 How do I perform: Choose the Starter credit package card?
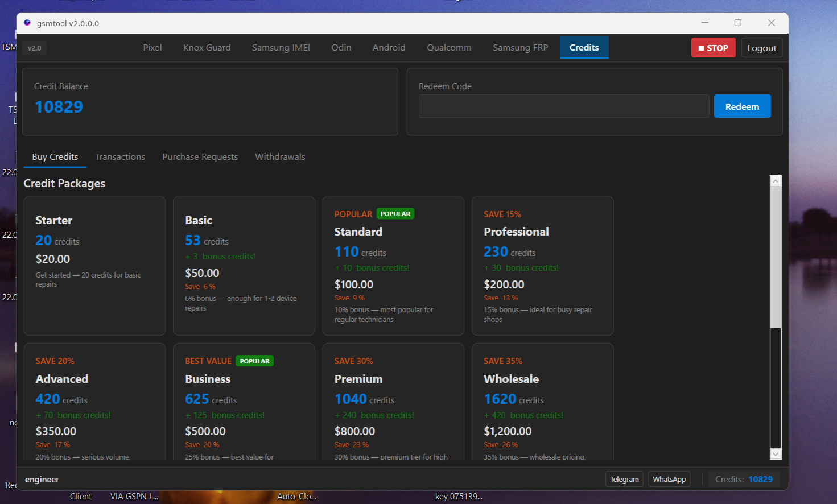95,266
